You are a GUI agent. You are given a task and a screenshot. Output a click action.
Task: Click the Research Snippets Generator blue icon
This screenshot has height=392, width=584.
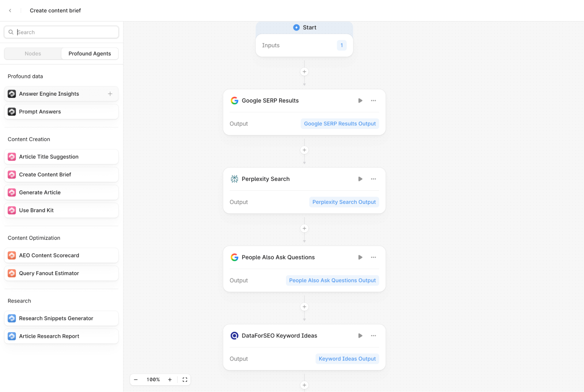[12, 318]
